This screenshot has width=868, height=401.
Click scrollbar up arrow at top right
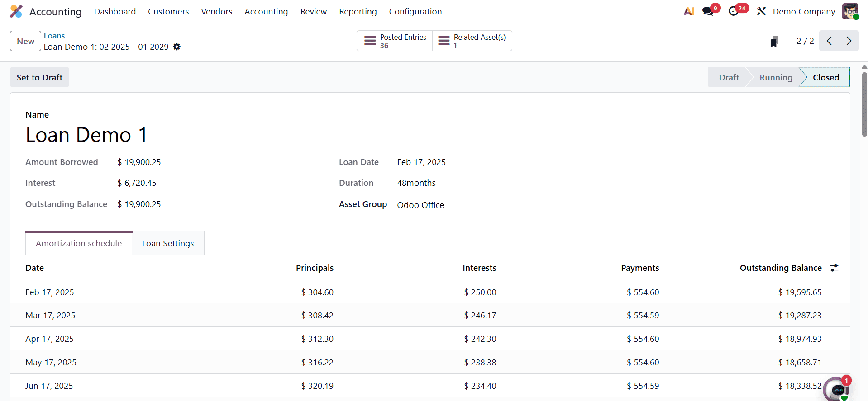864,67
